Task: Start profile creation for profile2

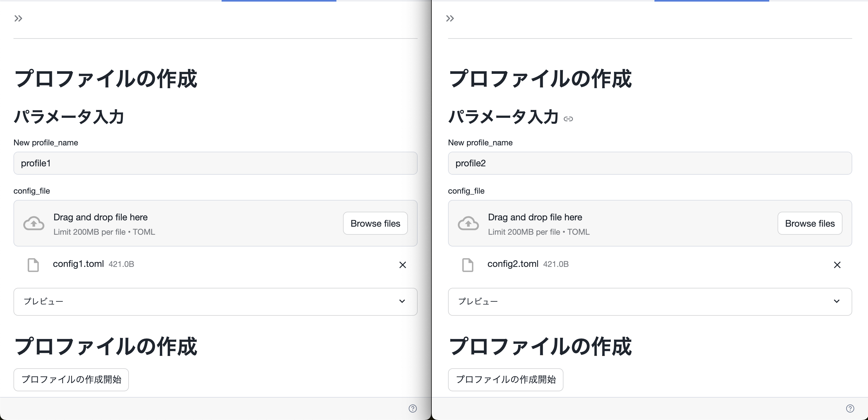Action: pyautogui.click(x=505, y=379)
